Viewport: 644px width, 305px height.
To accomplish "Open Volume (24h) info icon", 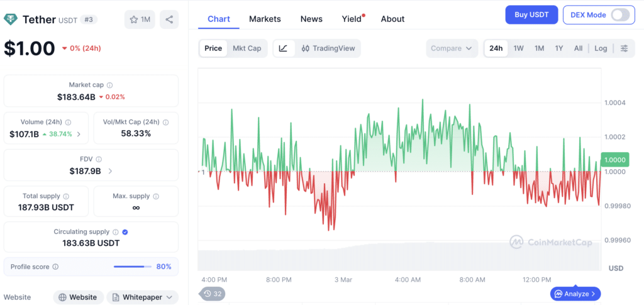I will click(x=68, y=122).
